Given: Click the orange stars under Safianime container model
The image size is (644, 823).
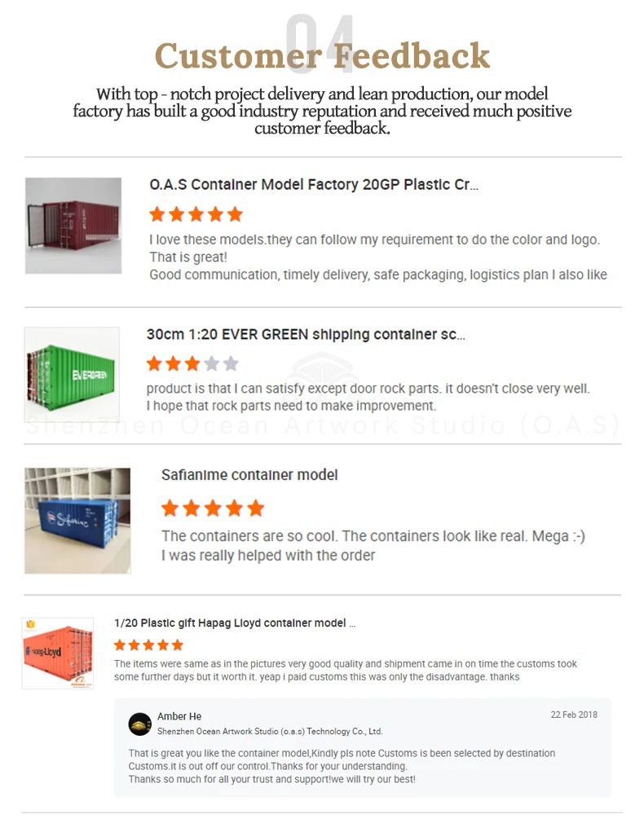Looking at the screenshot, I should pos(213,508).
